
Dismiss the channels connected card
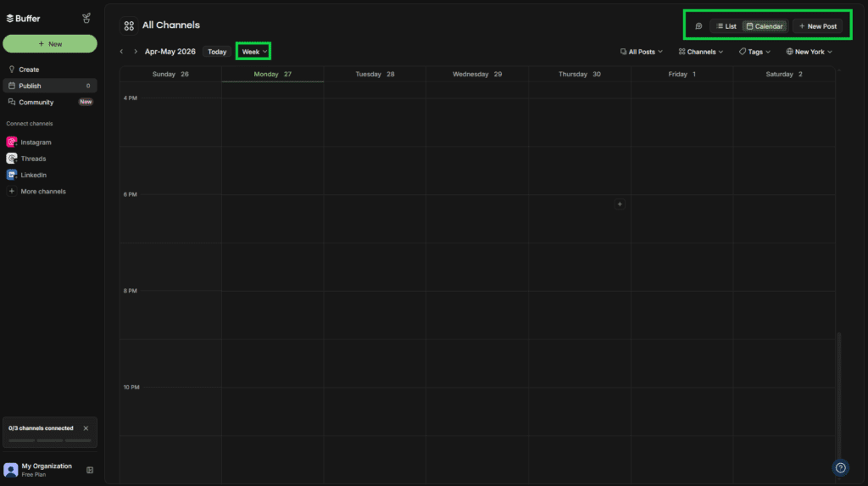(86, 428)
